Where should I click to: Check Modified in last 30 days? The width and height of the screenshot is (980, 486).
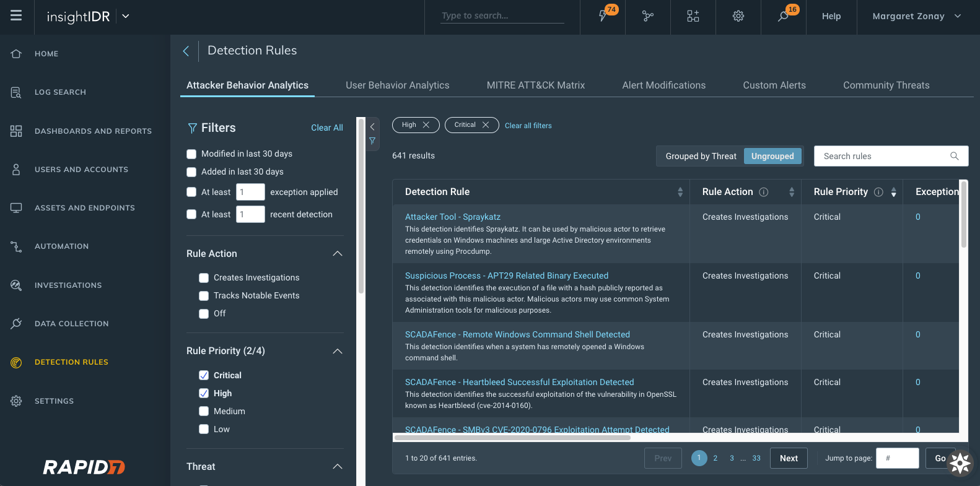(191, 154)
